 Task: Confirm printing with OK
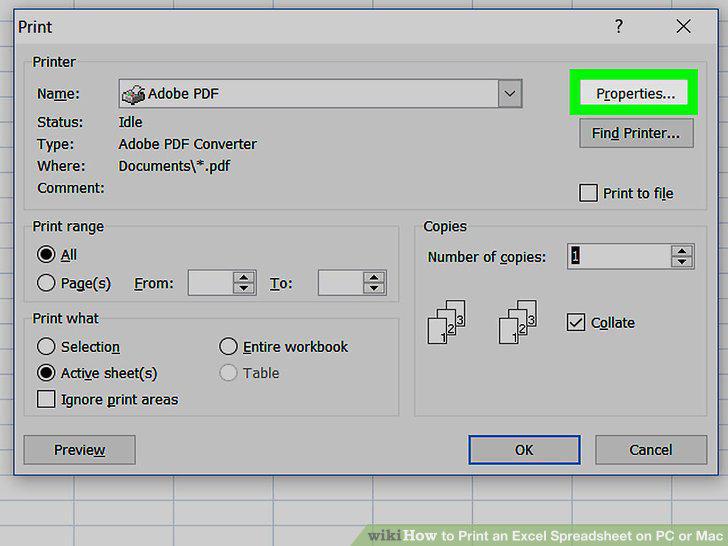point(524,449)
